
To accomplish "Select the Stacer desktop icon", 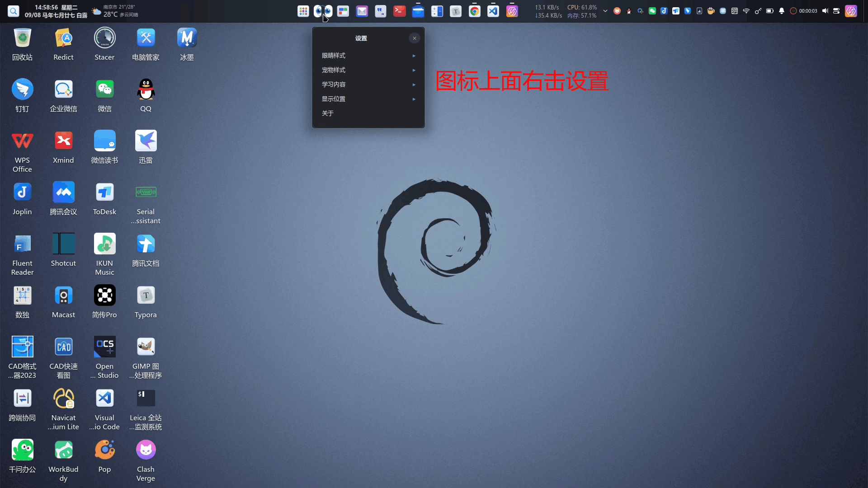I will coord(104,44).
